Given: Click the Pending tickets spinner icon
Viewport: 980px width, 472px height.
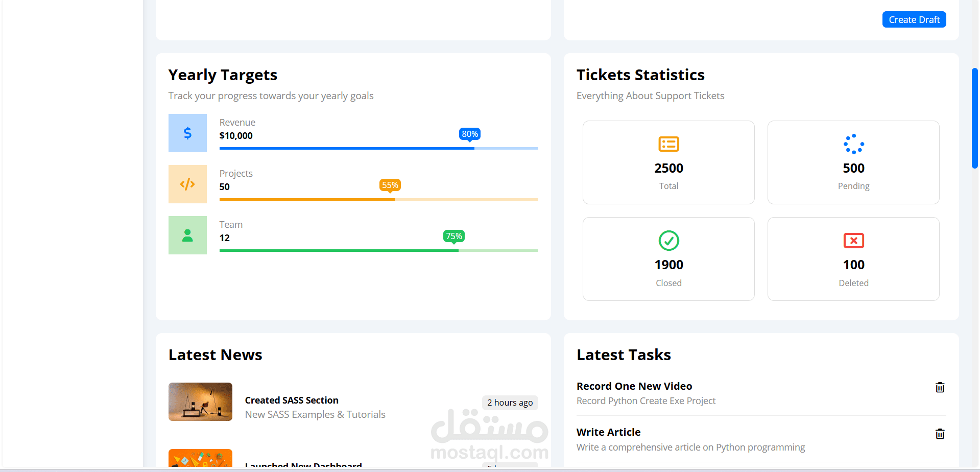Looking at the screenshot, I should click(x=853, y=144).
